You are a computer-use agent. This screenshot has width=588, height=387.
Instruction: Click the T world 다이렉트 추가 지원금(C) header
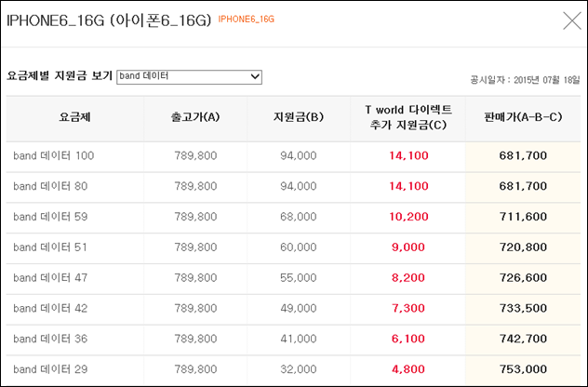coord(408,117)
